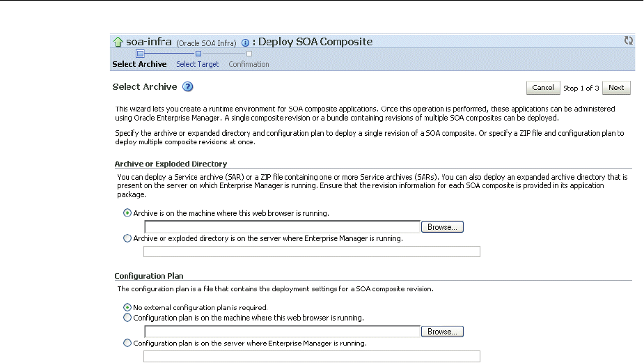Select configuration plan on server option
Screen dimensions: 644x363
[127, 343]
